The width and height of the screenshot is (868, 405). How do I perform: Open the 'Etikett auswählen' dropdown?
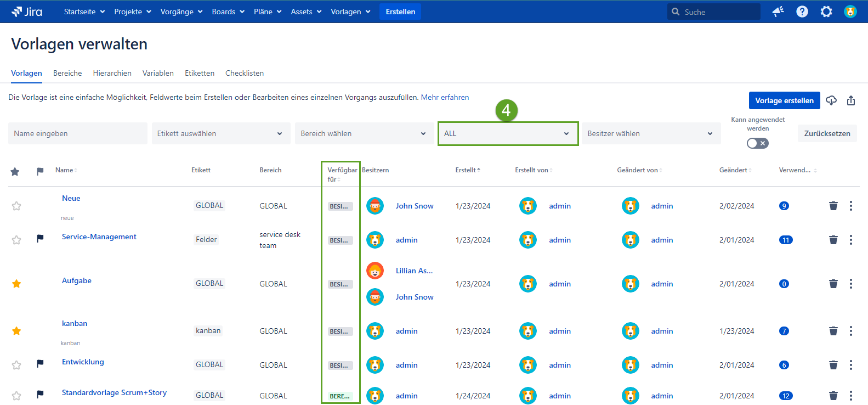click(220, 133)
